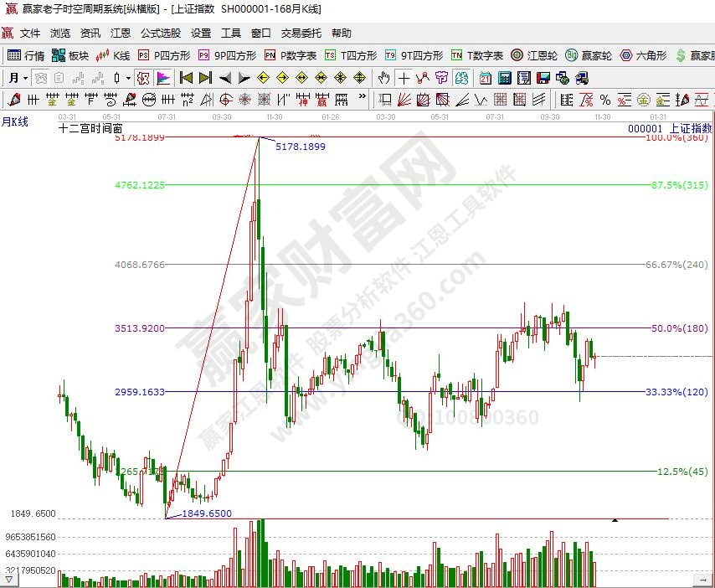Click the save floppy disk icon
715x588 pixels.
[x=543, y=78]
